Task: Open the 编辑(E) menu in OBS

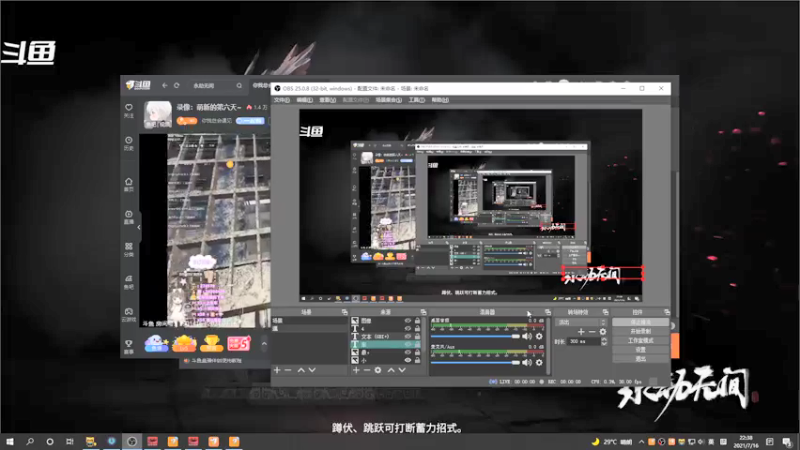Action: 304,100
